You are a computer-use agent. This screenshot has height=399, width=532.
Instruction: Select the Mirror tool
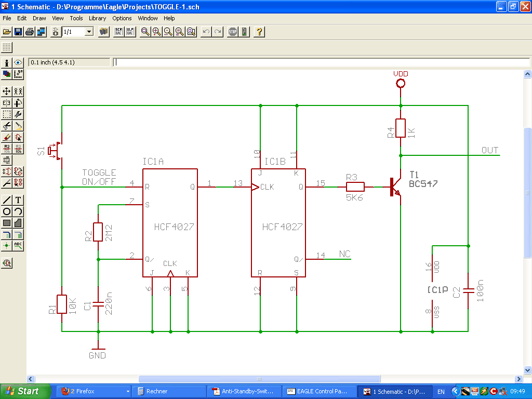(x=6, y=103)
